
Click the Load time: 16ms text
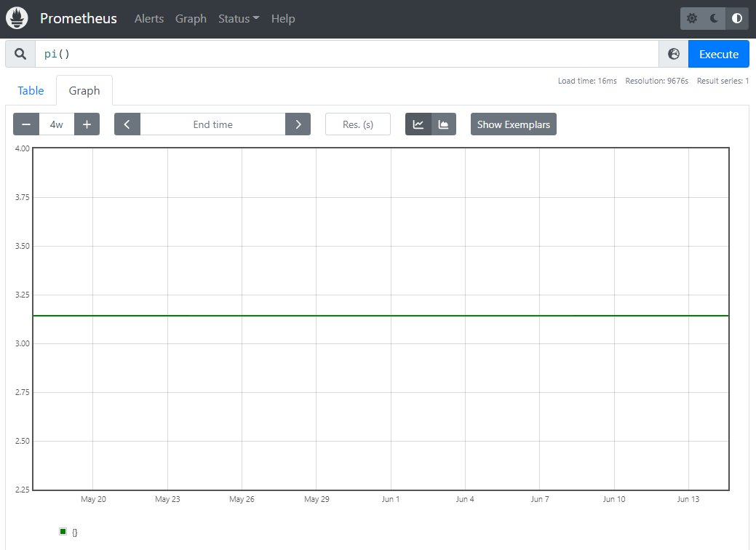pyautogui.click(x=587, y=81)
